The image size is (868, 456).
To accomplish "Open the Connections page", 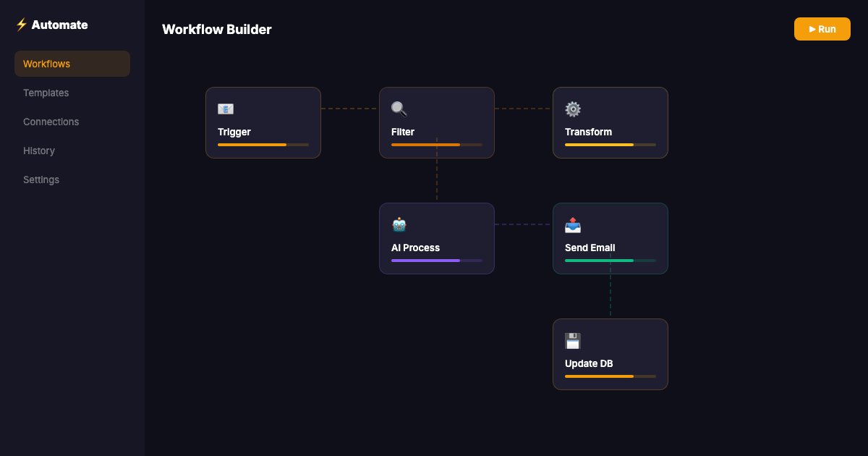I will pos(51,122).
